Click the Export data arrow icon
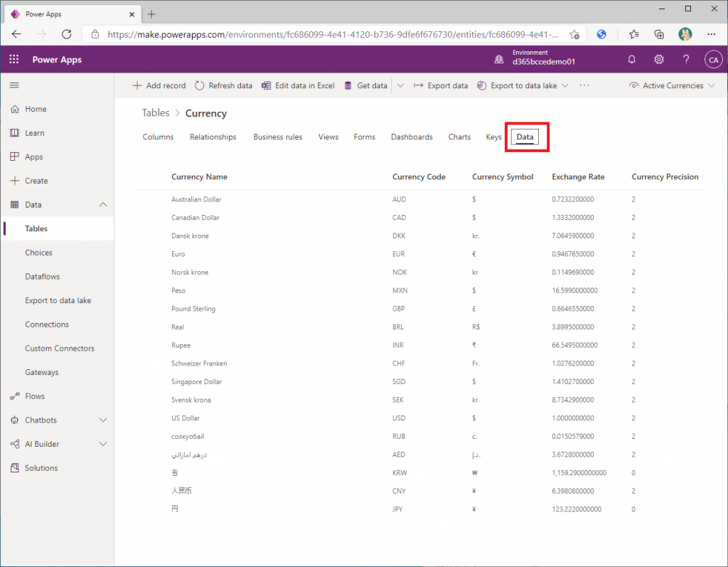The image size is (728, 567). tap(418, 85)
